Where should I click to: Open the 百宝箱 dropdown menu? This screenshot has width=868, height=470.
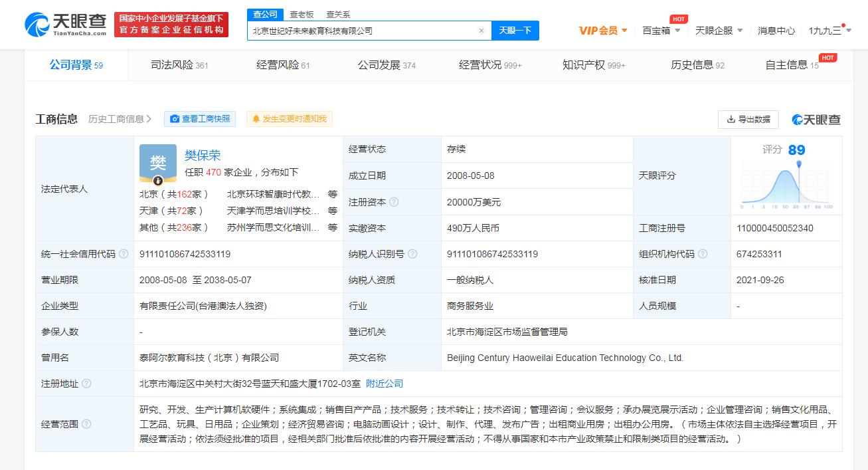click(661, 31)
